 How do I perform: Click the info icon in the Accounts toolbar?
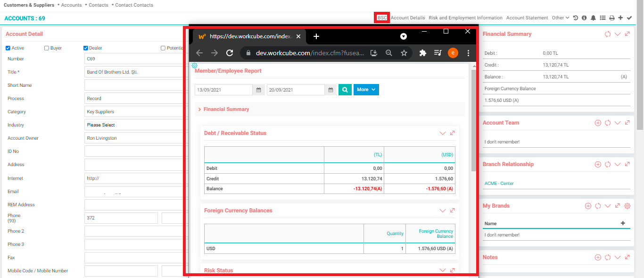click(584, 18)
